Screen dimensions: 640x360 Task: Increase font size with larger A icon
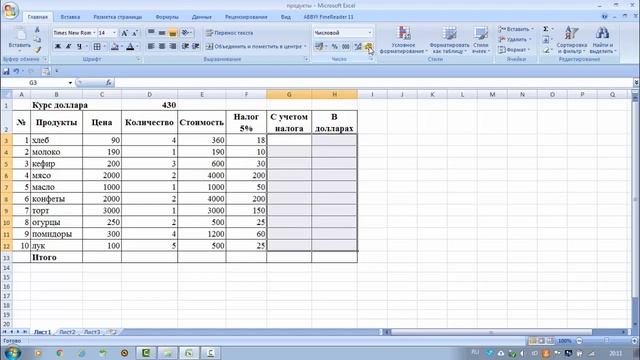(x=124, y=33)
